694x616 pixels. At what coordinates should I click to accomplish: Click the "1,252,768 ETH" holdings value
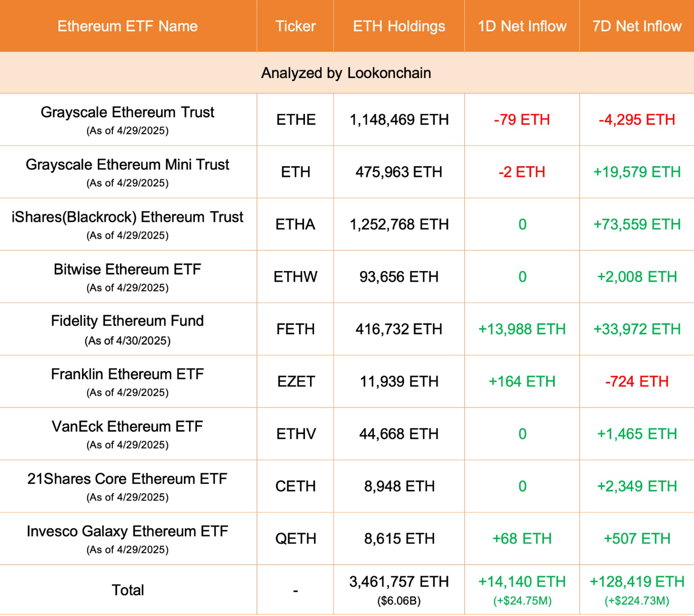(x=399, y=224)
